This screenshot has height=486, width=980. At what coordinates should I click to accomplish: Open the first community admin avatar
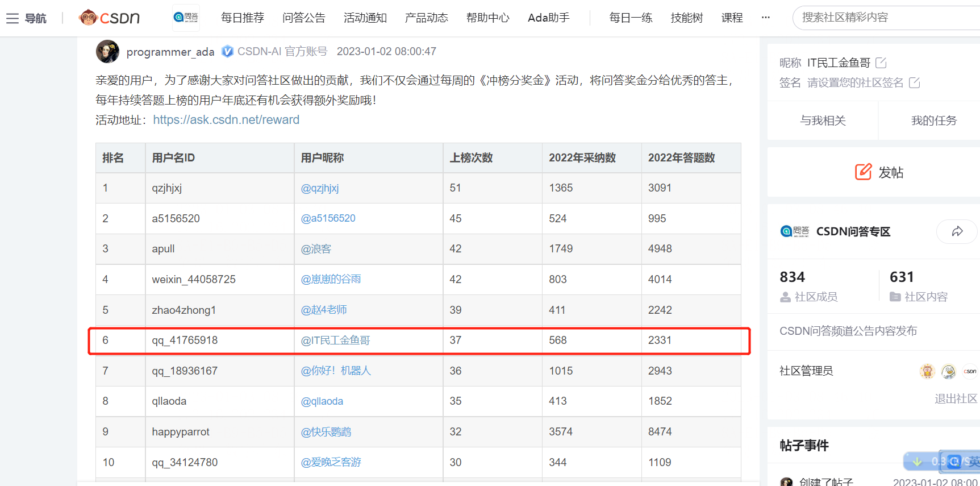pyautogui.click(x=927, y=371)
